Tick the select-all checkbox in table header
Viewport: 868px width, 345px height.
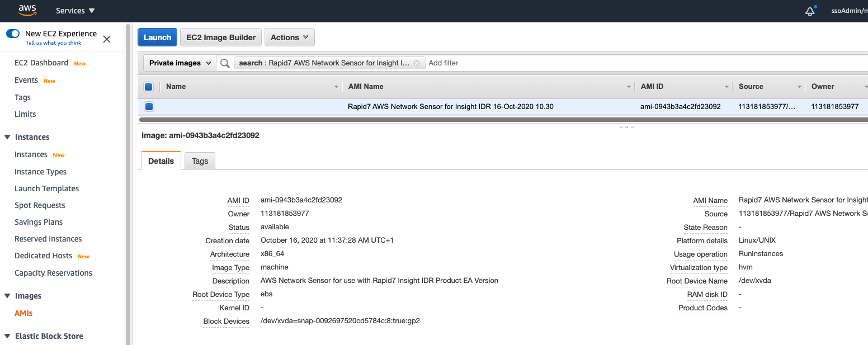coord(149,87)
